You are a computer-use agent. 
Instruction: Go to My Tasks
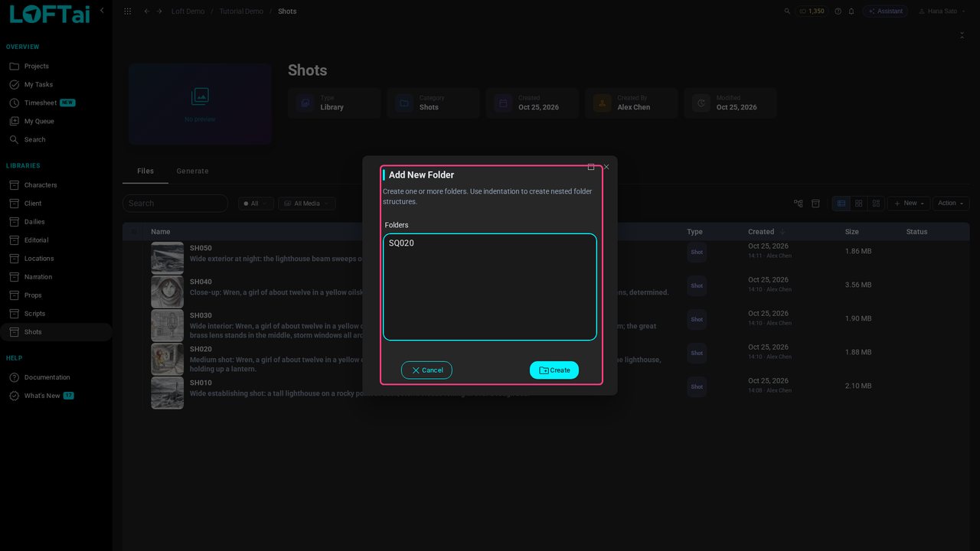click(x=56, y=85)
